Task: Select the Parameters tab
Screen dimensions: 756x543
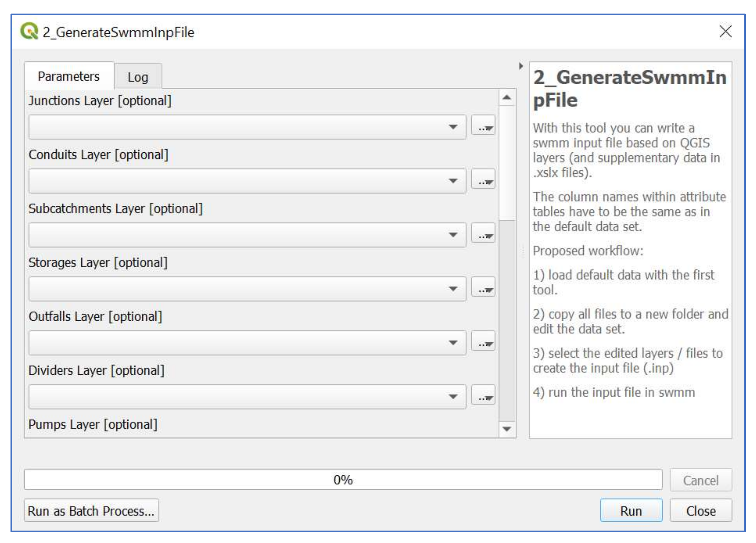Action: tap(69, 77)
